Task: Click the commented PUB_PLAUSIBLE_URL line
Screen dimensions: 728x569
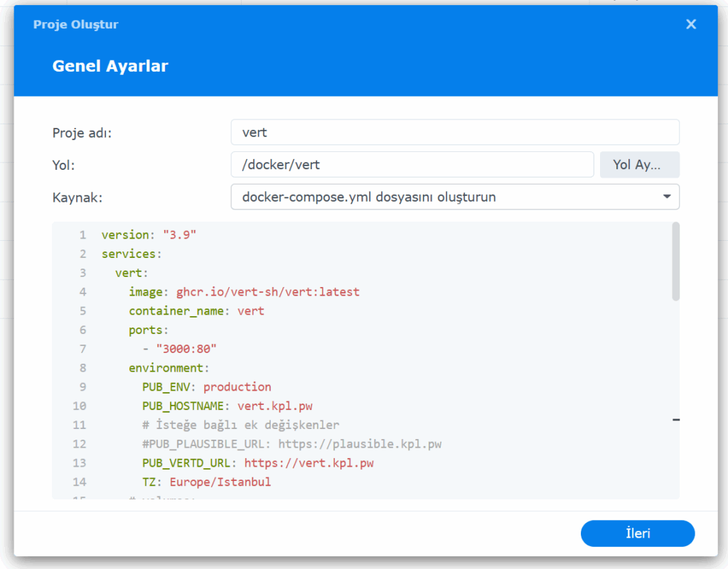Action: (291, 444)
